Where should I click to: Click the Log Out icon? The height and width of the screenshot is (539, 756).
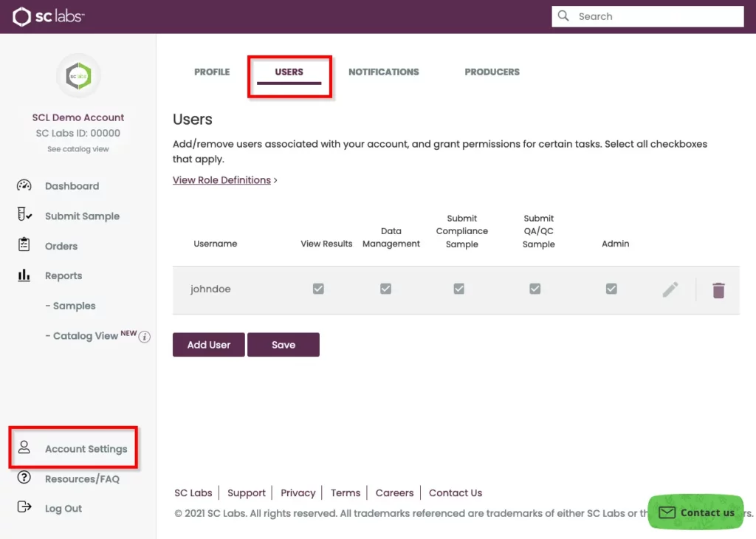24,507
